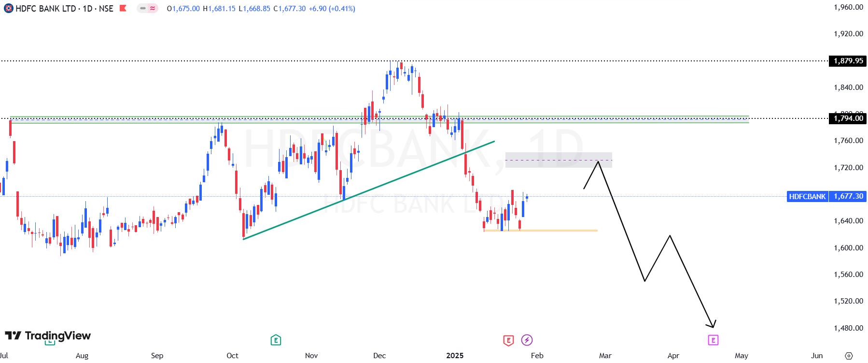Click the Sep label on the time axis
Viewport: 868px width, 363px height.
[x=157, y=356]
